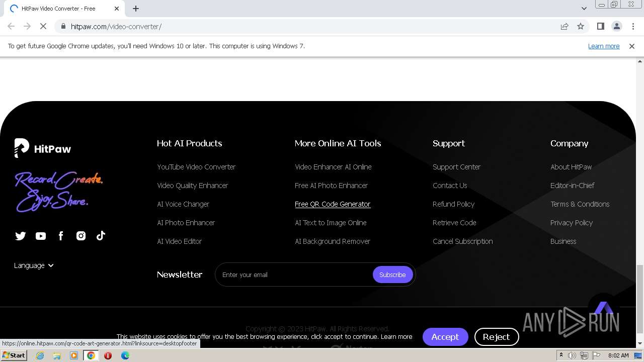Open Chrome update Learn more link
The image size is (644, 362).
pos(604,46)
